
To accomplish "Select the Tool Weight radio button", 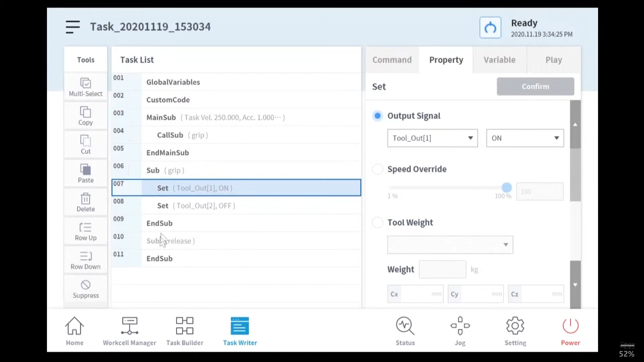I will pyautogui.click(x=377, y=223).
